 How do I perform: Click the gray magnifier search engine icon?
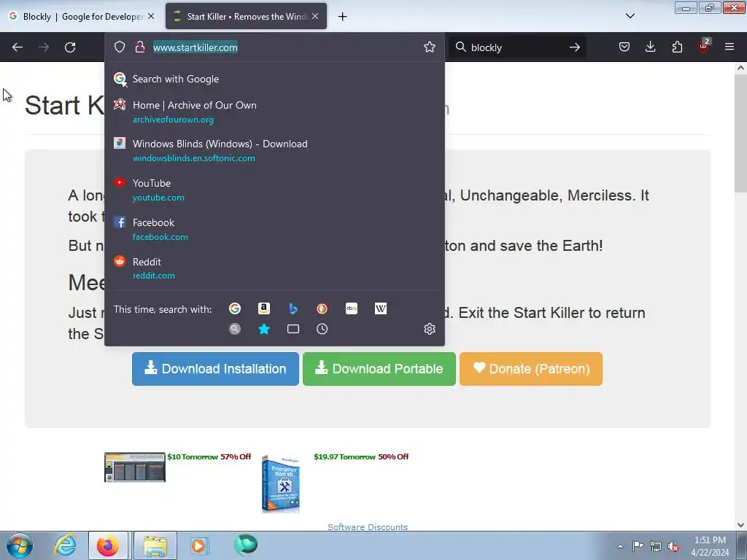[235, 329]
